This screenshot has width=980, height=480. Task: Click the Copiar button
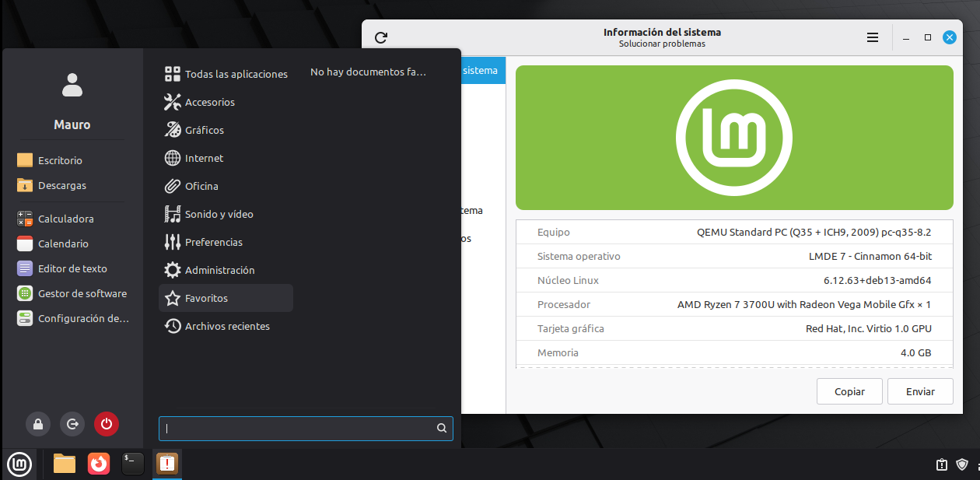pos(849,391)
